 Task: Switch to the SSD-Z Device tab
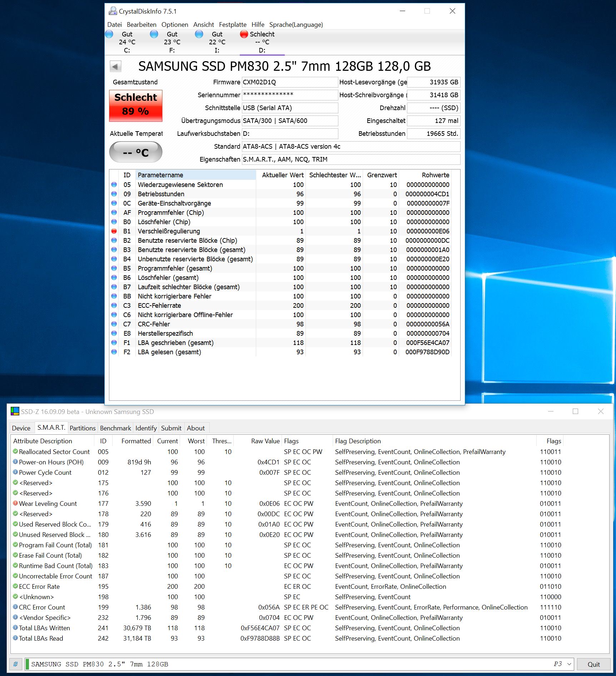21,428
